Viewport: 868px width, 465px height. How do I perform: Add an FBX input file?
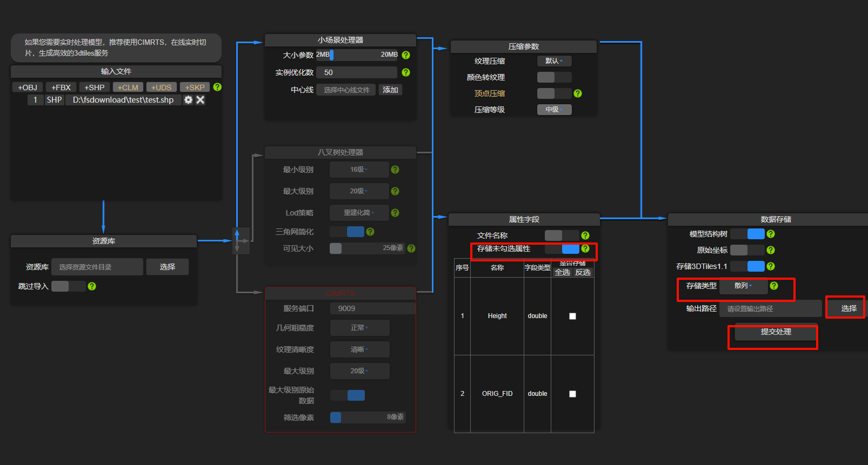click(x=61, y=87)
